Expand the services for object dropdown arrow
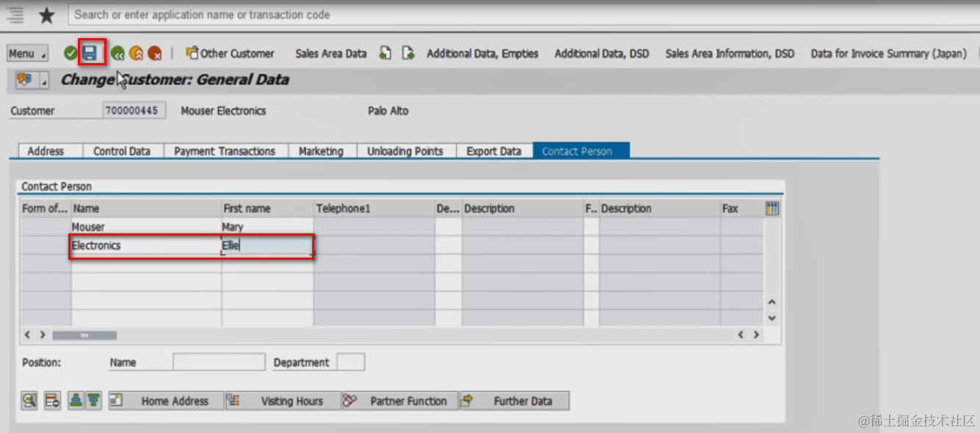Screen dimensions: 980x433 pos(43,81)
